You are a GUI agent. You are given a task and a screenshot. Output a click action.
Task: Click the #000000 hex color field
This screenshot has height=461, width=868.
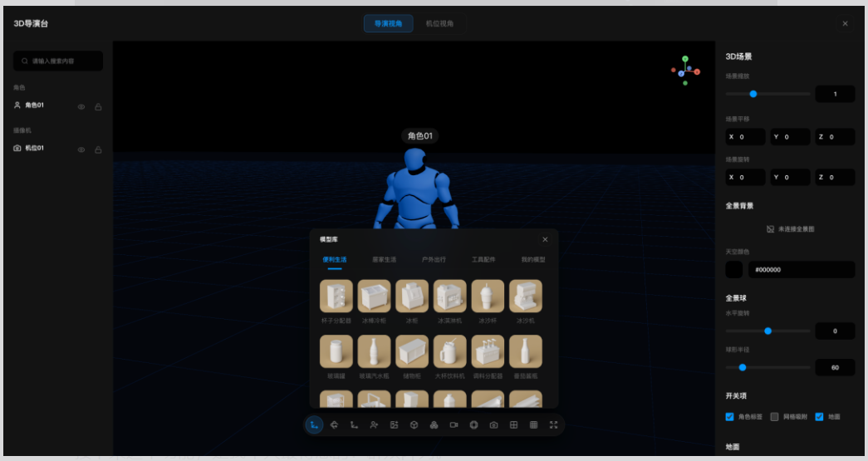[x=802, y=269]
